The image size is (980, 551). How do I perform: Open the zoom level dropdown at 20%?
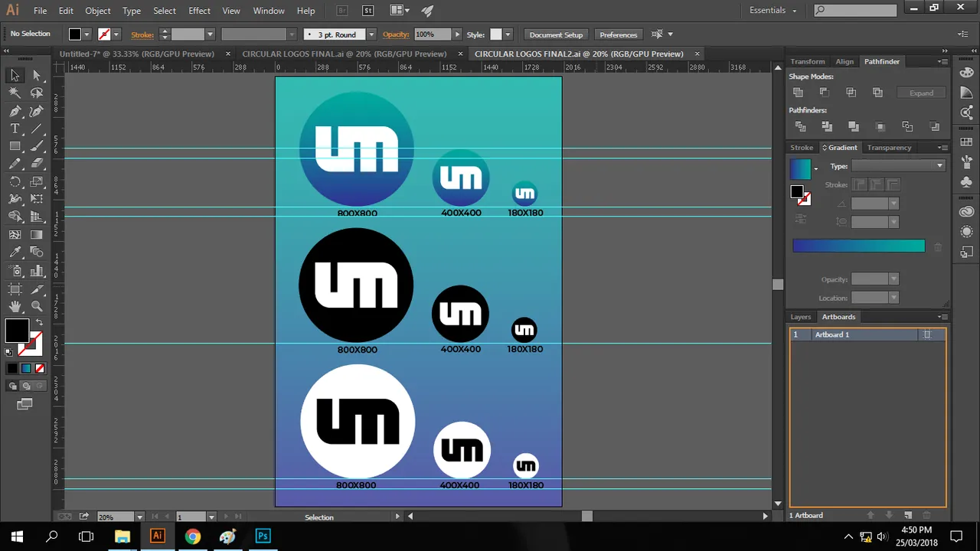pos(139,517)
